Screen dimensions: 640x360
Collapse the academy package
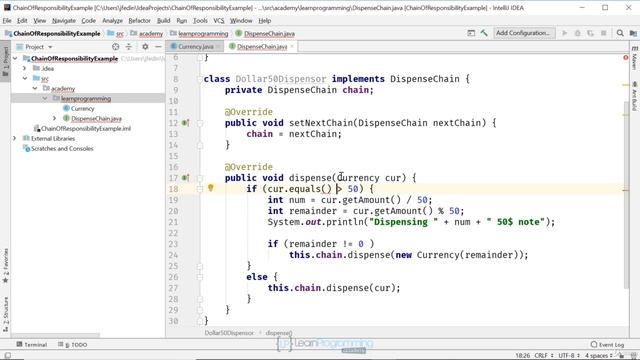pyautogui.click(x=35, y=89)
